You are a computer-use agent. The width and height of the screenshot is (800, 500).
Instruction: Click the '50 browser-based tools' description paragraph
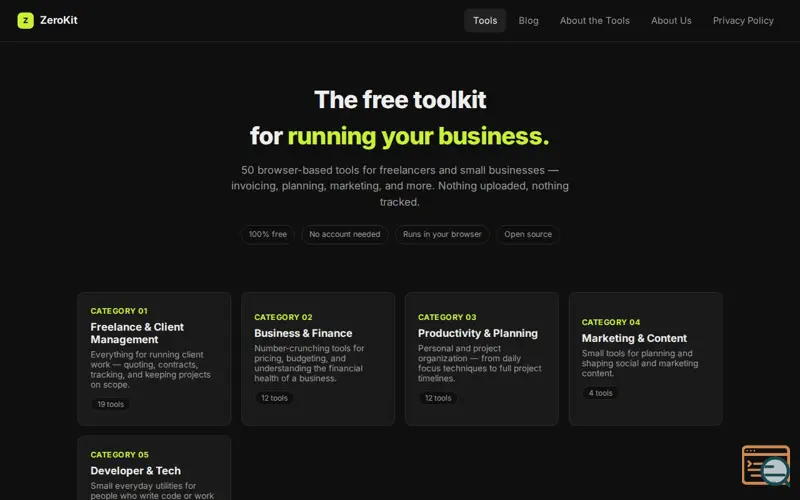click(x=400, y=186)
